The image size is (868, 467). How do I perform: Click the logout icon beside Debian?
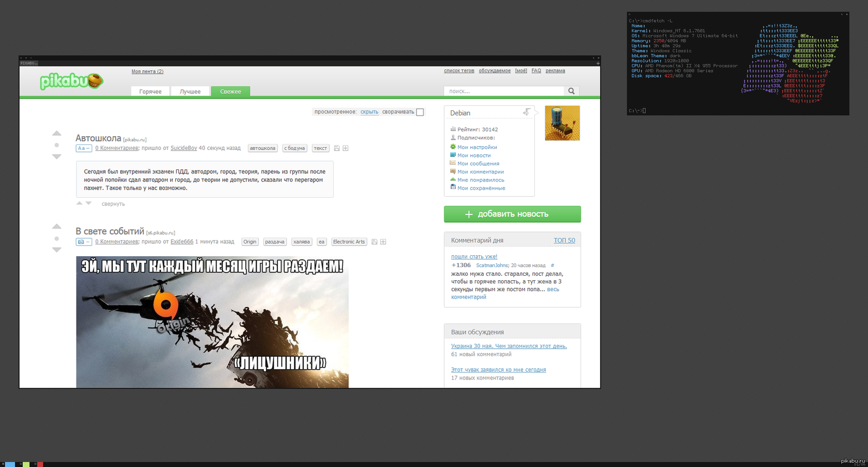point(526,112)
